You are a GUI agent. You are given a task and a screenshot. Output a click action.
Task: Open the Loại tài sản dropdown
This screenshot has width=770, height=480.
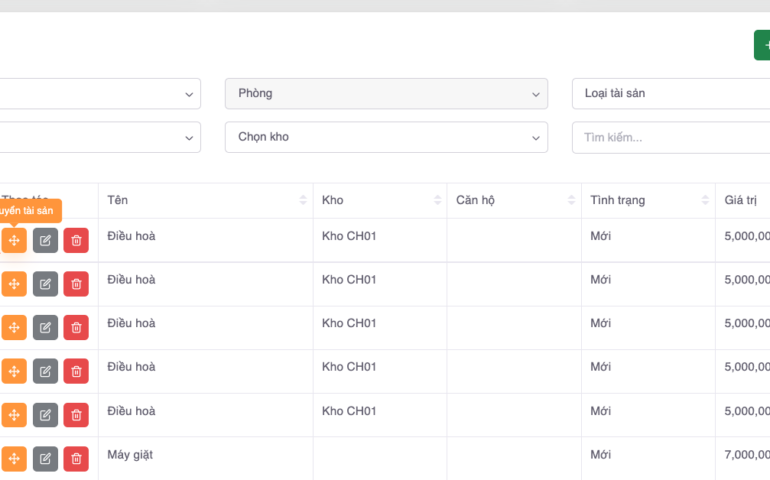[670, 94]
